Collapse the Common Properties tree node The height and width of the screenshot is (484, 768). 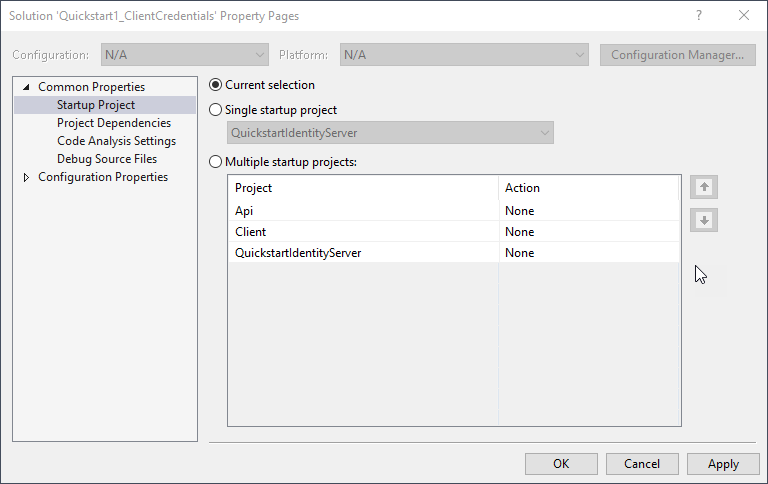point(27,88)
